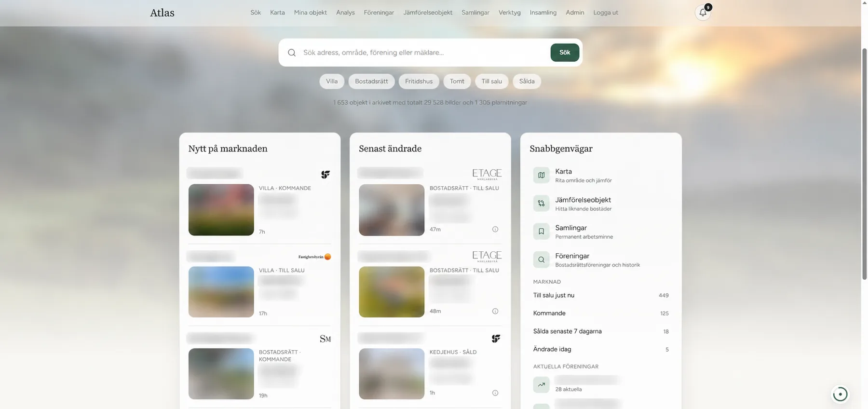Toggle the Tomt filter chip
The width and height of the screenshot is (868, 409).
(457, 81)
